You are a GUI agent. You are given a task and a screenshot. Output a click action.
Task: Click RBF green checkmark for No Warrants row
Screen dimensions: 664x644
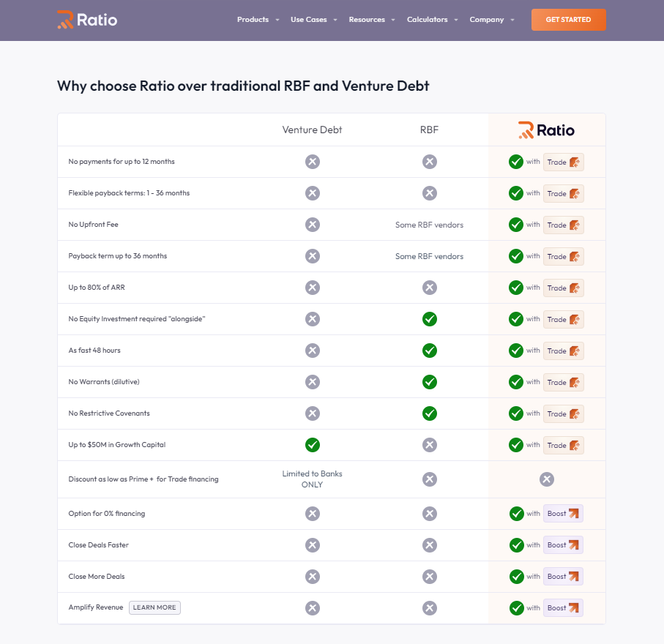tap(430, 382)
